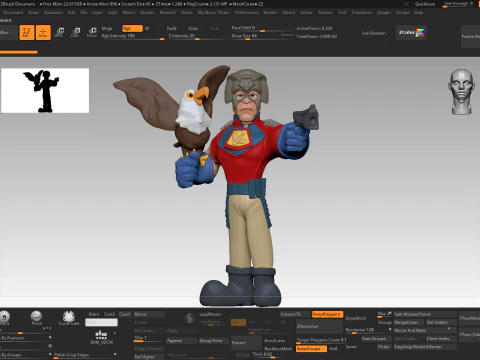Click Edgeloop Masked Border button
Screen dimensions: 480x360
425,347
